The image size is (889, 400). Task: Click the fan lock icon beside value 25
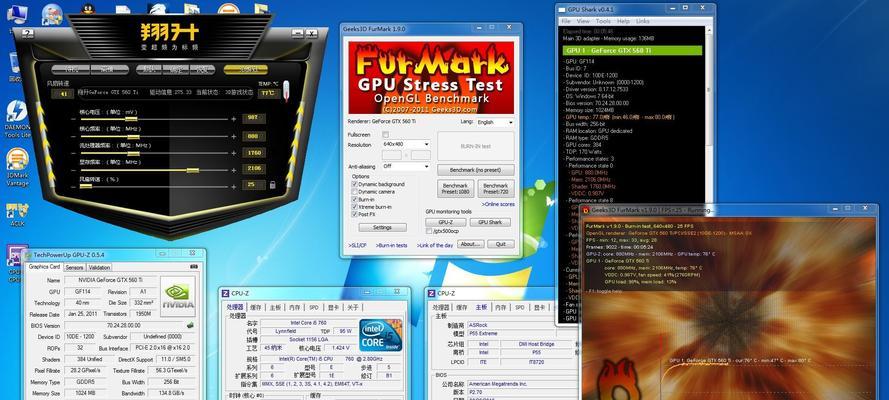point(273,185)
